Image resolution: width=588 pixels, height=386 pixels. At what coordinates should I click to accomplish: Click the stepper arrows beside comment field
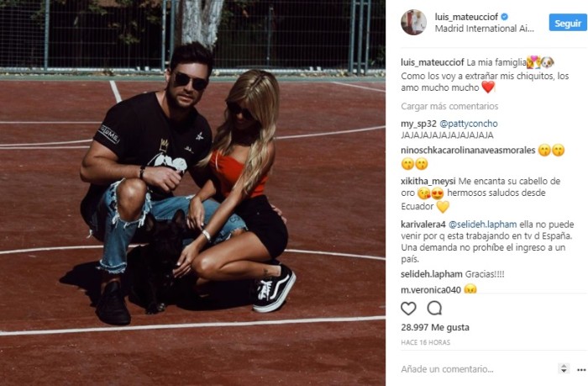coord(564,368)
